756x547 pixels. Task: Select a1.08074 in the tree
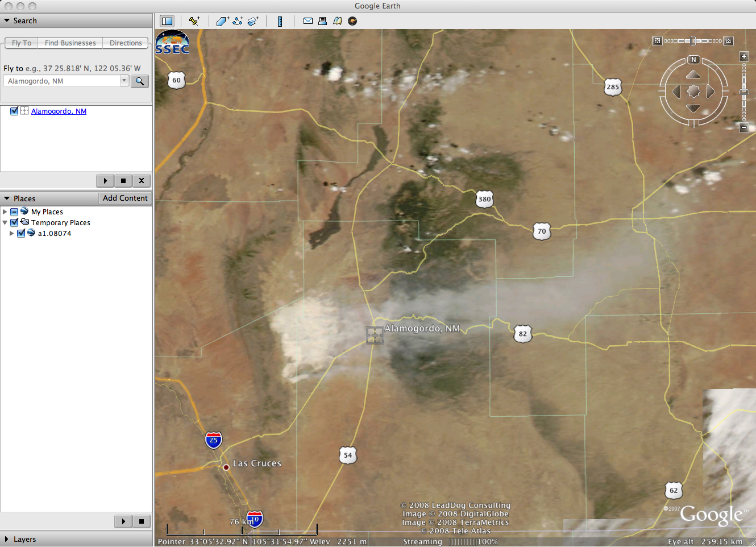(x=55, y=234)
